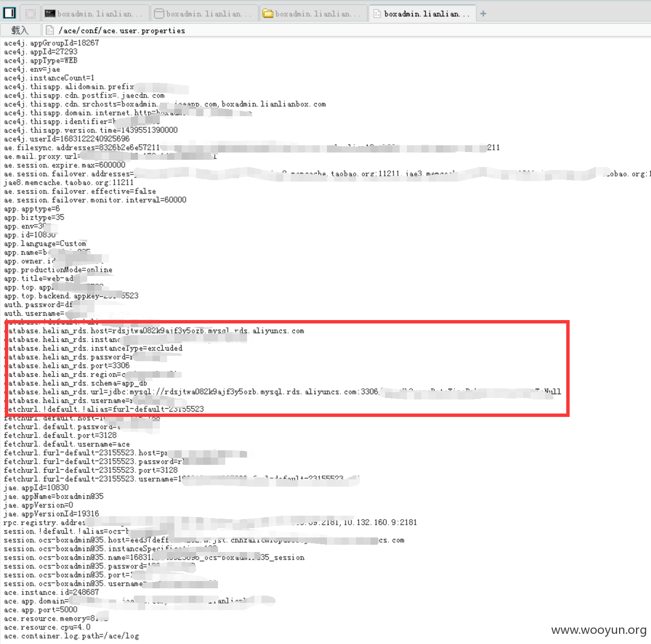Image resolution: width=651 pixels, height=644 pixels.
Task: Click the dotted-square tab beside the layout icon
Action: [31, 14]
